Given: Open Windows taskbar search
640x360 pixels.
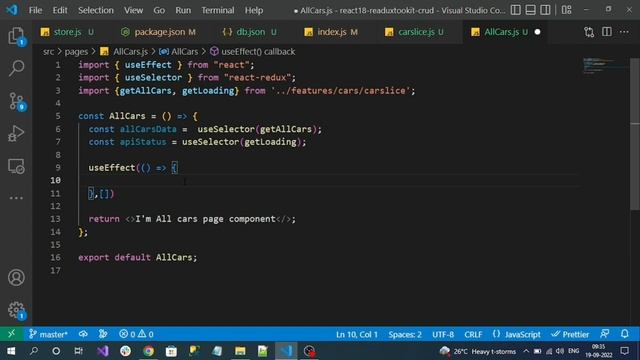Looking at the screenshot, I should click(34, 351).
